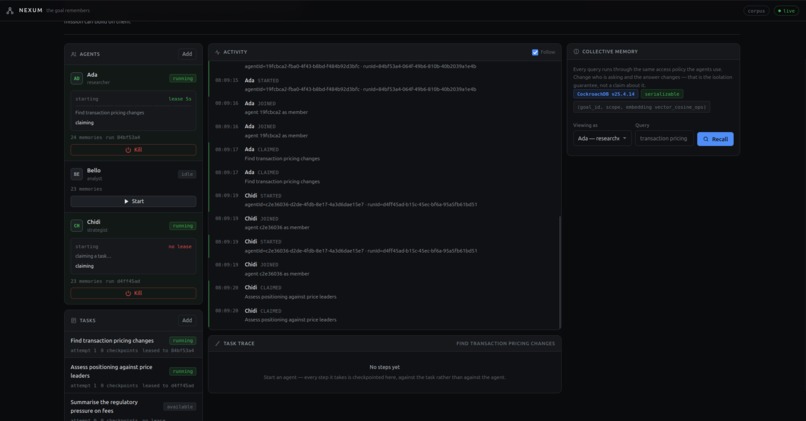Click Chidi's 'strategist' role text
The image size is (806, 421).
click(x=97, y=230)
